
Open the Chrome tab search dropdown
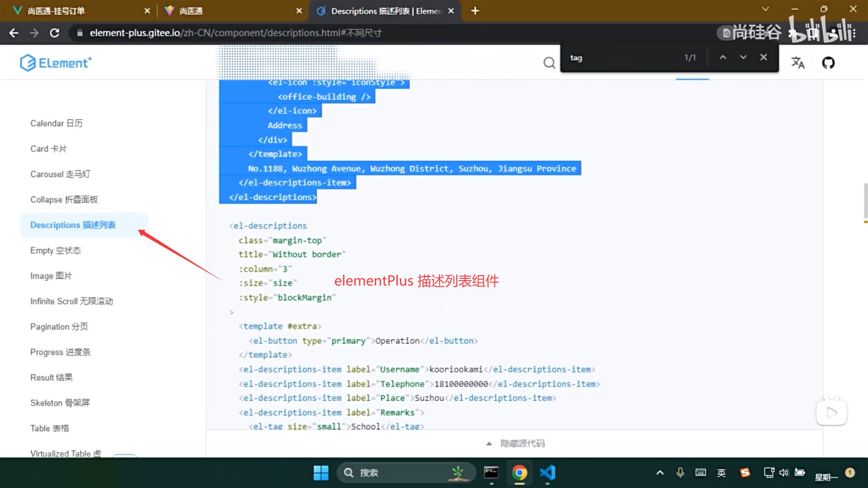765,9
